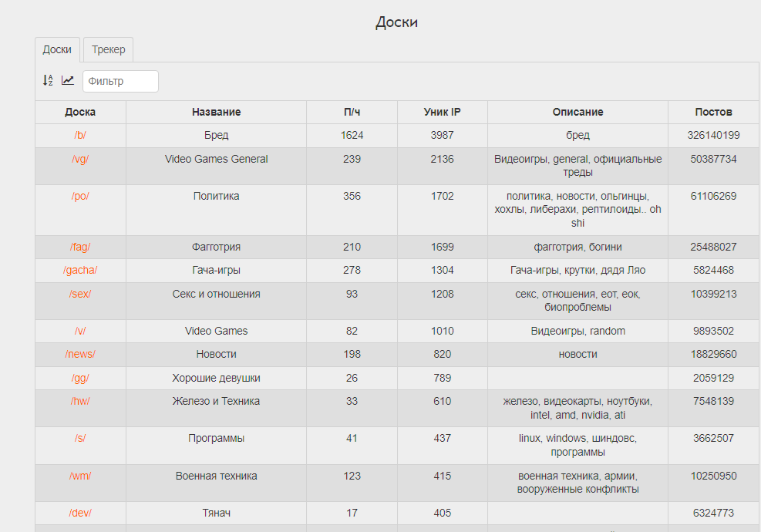Open the /news/ board link
The width and height of the screenshot is (761, 532).
pos(80,354)
